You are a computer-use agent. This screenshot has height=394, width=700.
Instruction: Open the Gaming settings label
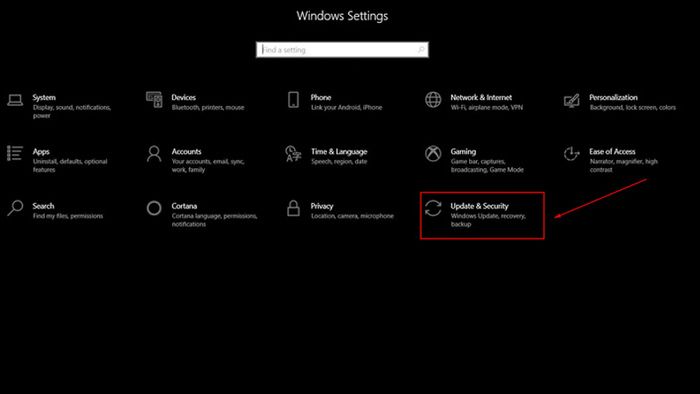click(463, 151)
